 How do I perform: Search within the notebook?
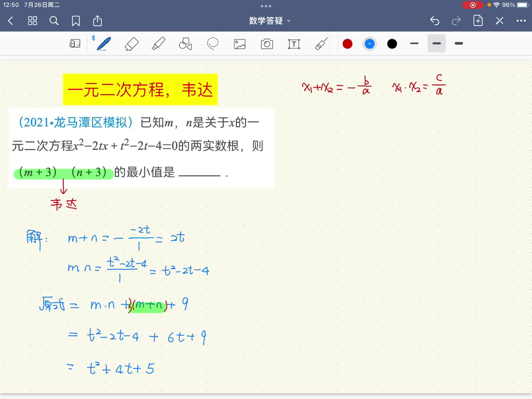(54, 21)
